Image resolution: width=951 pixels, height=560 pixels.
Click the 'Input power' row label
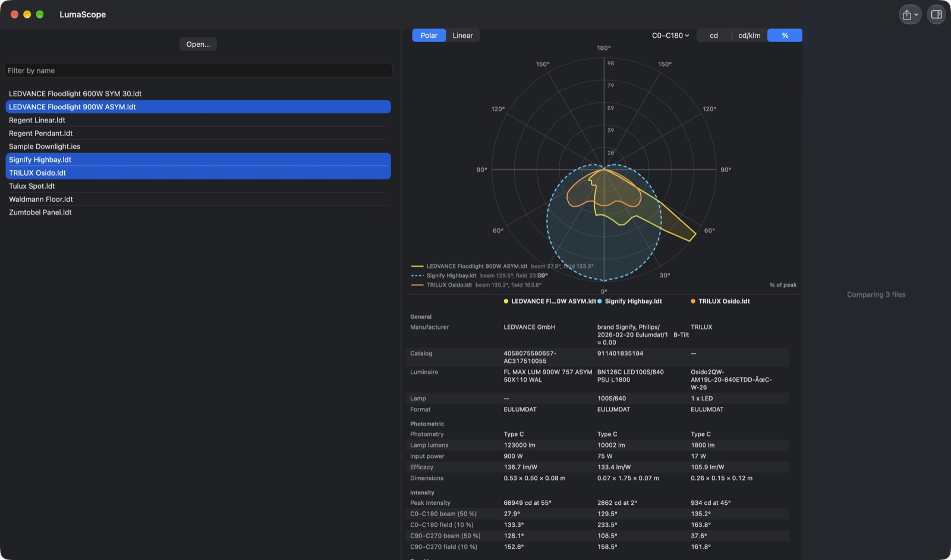[427, 456]
